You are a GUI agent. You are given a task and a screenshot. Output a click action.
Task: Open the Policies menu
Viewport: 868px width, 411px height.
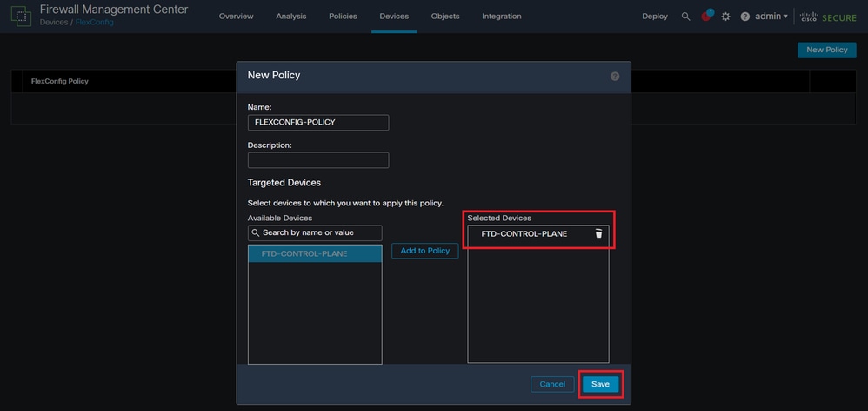(x=343, y=17)
